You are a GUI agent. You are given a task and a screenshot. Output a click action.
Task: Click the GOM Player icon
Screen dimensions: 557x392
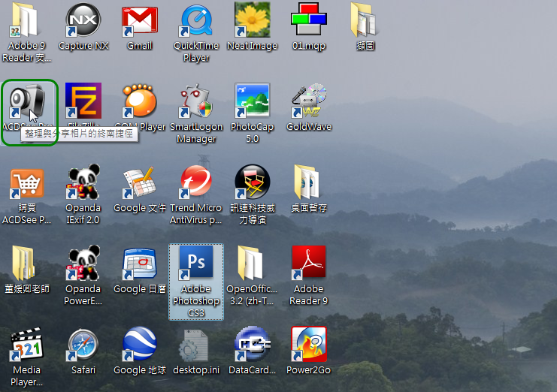coord(140,101)
